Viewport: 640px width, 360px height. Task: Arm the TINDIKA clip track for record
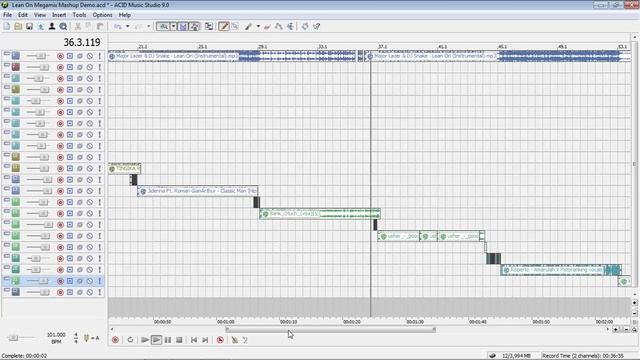click(x=60, y=168)
